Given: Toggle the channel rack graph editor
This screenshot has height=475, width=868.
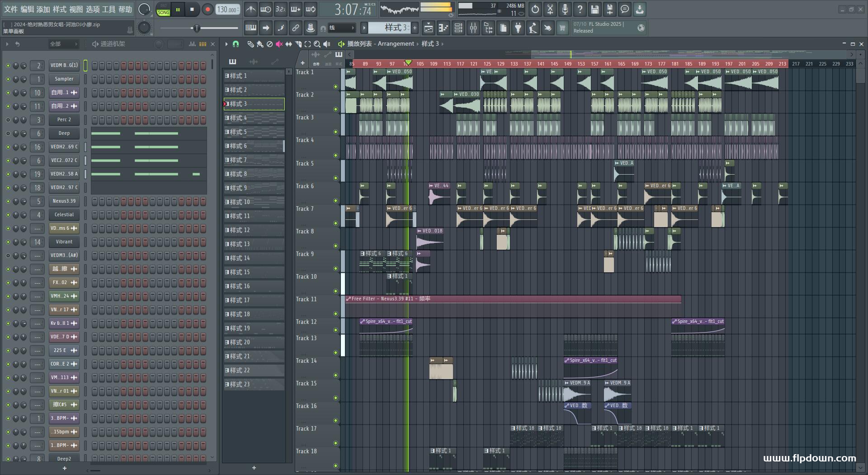Looking at the screenshot, I should (192, 44).
